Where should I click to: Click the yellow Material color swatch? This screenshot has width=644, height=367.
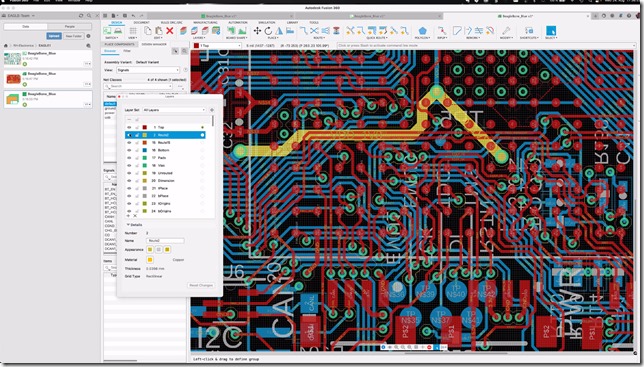(x=150, y=260)
